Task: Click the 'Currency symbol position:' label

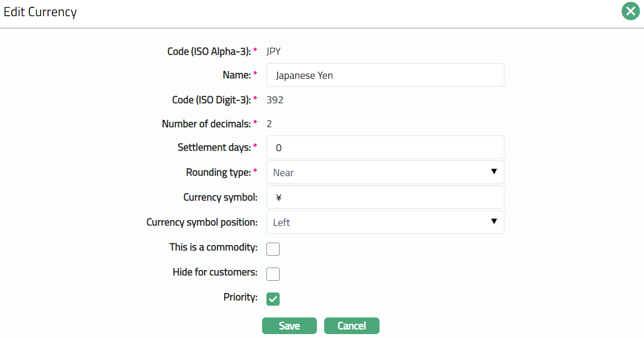Action: point(202,222)
